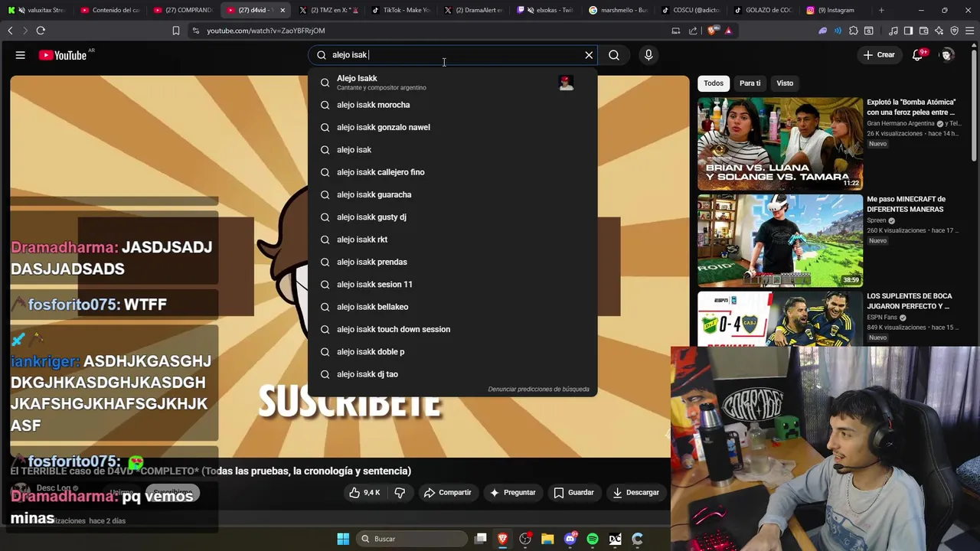Image resolution: width=980 pixels, height=551 pixels.
Task: Select the Todos filter chip
Action: click(x=714, y=83)
